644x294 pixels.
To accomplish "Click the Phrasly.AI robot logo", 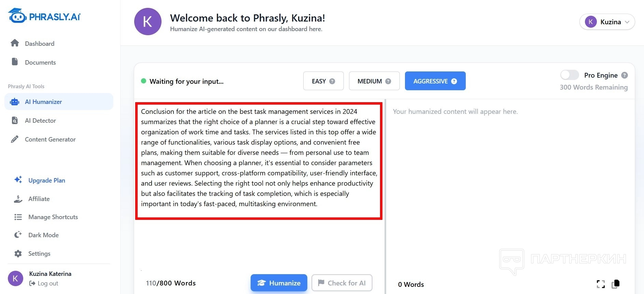I will (x=17, y=16).
